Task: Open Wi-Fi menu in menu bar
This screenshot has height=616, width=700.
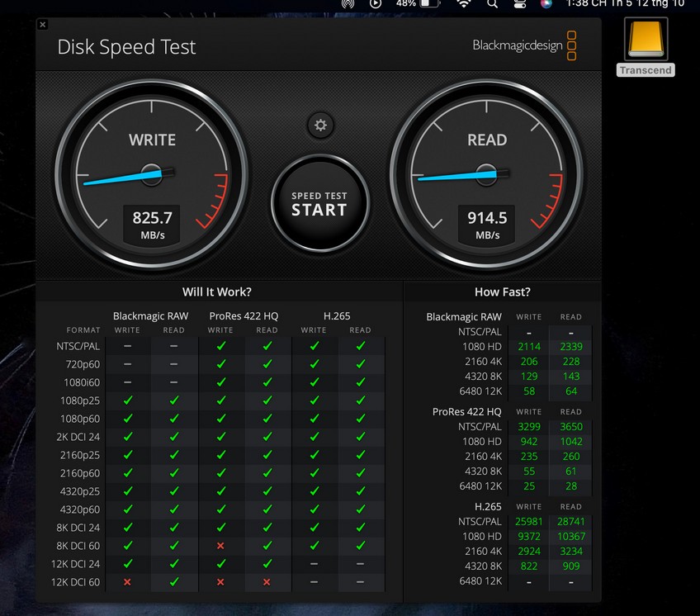Action: [x=464, y=3]
